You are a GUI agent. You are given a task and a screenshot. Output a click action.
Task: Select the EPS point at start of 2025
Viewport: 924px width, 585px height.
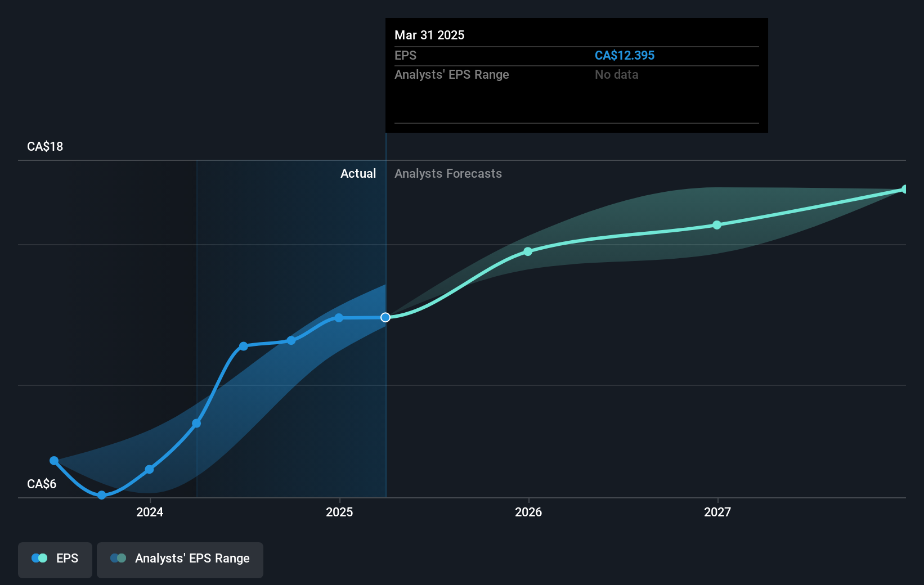(x=339, y=318)
